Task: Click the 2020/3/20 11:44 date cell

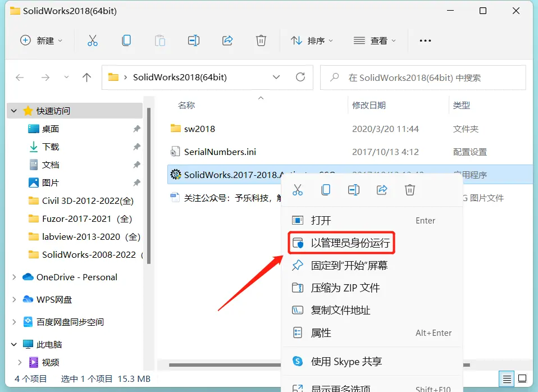Action: (385, 129)
